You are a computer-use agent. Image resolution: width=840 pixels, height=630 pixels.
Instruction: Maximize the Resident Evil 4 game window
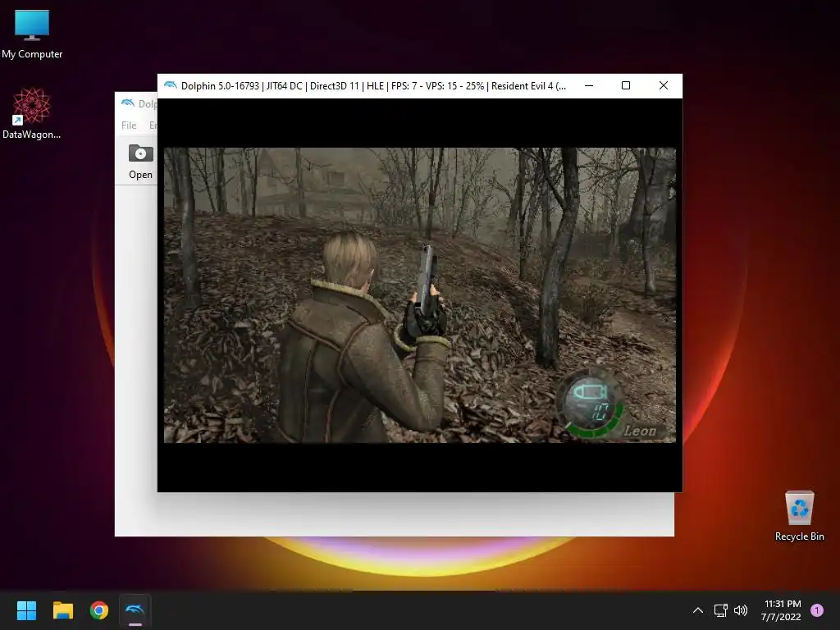click(626, 85)
